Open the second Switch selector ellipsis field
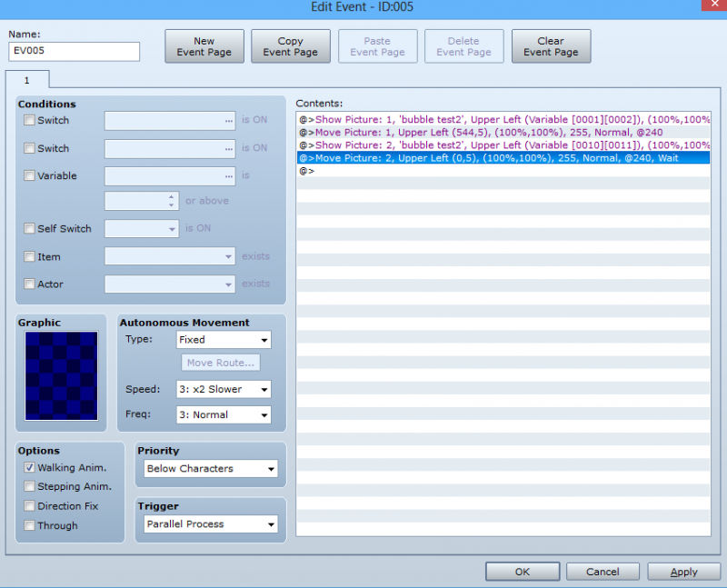 [x=170, y=149]
